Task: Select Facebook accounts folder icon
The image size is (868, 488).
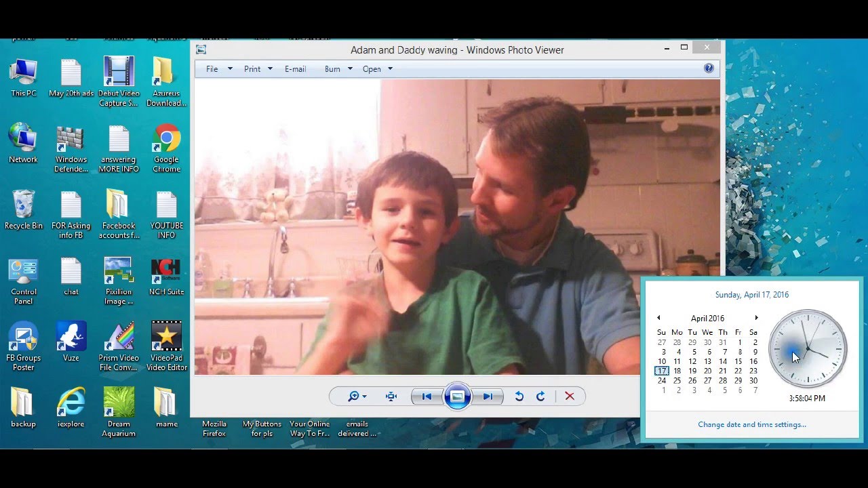Action: (119, 214)
